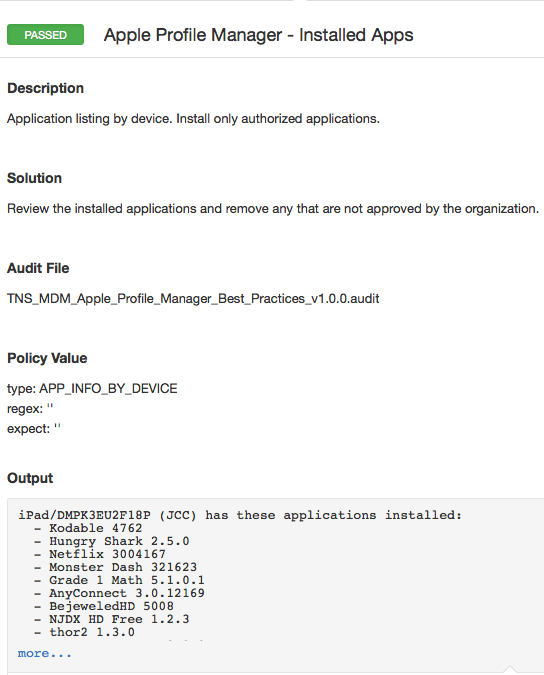Click the Description heading
The width and height of the screenshot is (544, 675).
pyautogui.click(x=45, y=88)
